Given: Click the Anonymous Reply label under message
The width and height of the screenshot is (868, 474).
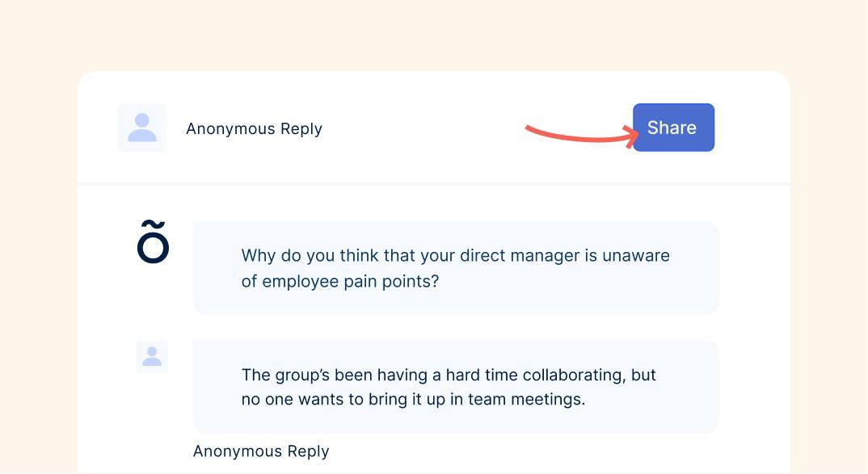Looking at the screenshot, I should 261,451.
